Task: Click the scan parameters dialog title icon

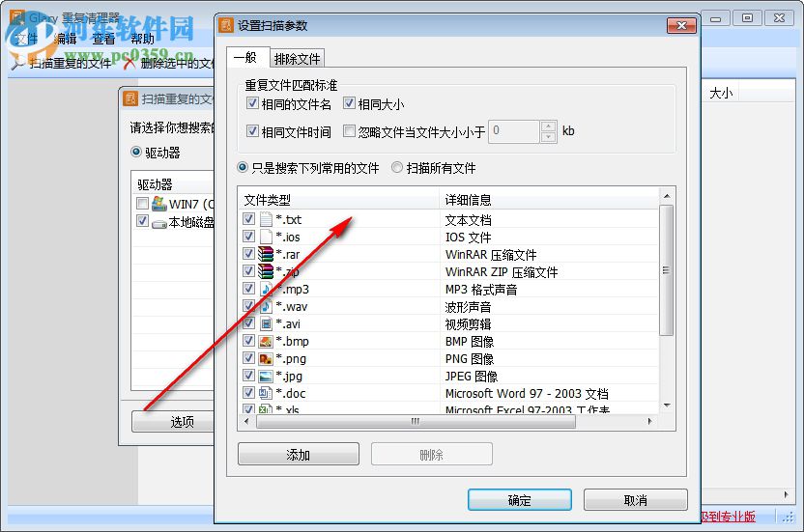Action: pyautogui.click(x=226, y=25)
